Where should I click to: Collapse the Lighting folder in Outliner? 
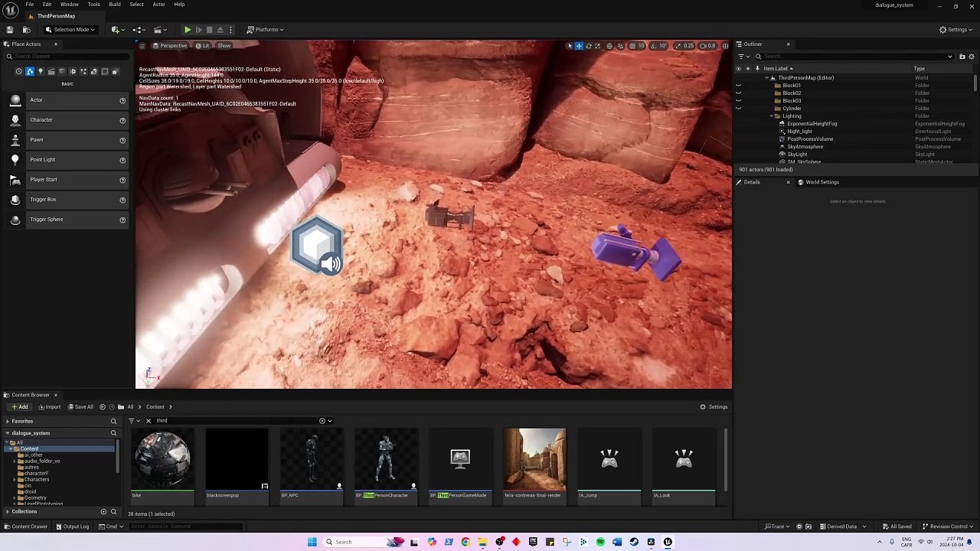[772, 116]
